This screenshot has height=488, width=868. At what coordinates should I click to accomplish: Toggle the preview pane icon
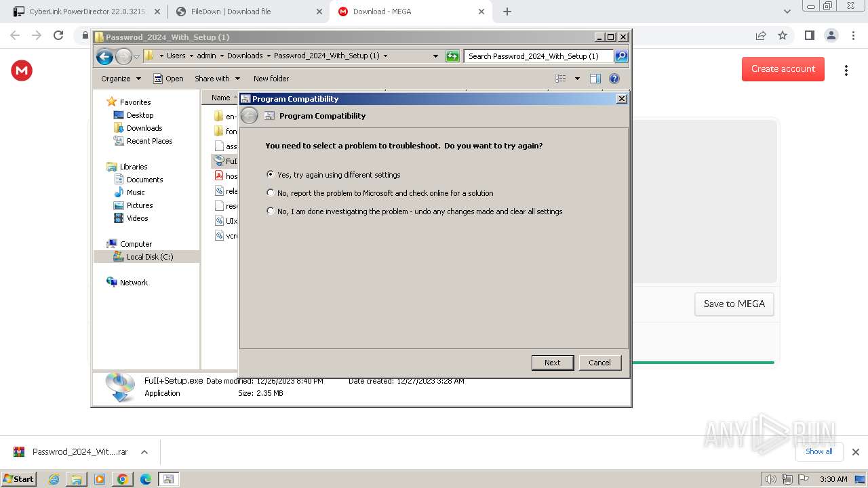coord(595,79)
